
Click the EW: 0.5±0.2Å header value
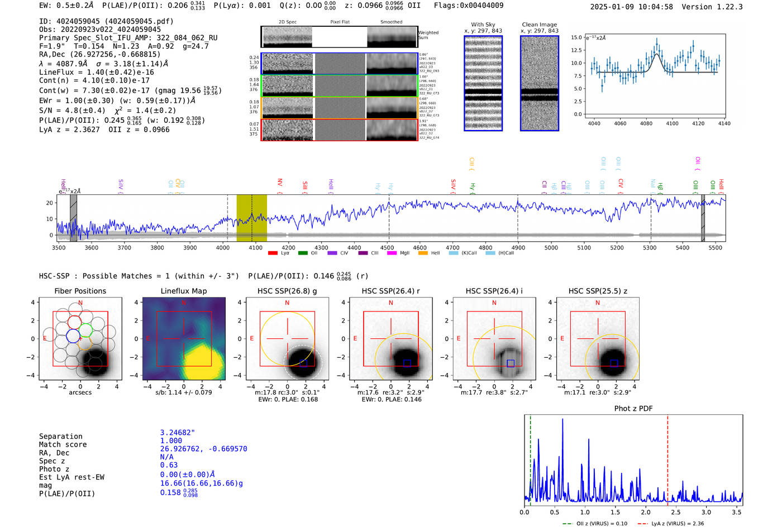(66, 6)
